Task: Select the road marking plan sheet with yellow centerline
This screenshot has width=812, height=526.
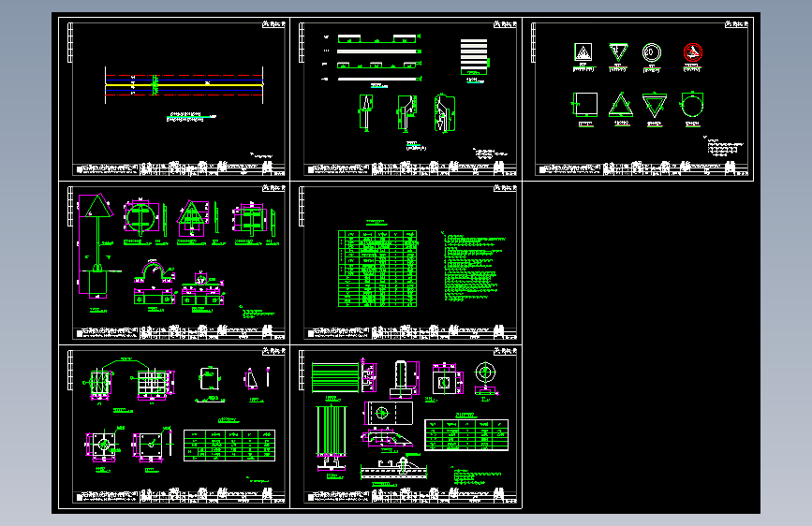Action: tap(174, 99)
